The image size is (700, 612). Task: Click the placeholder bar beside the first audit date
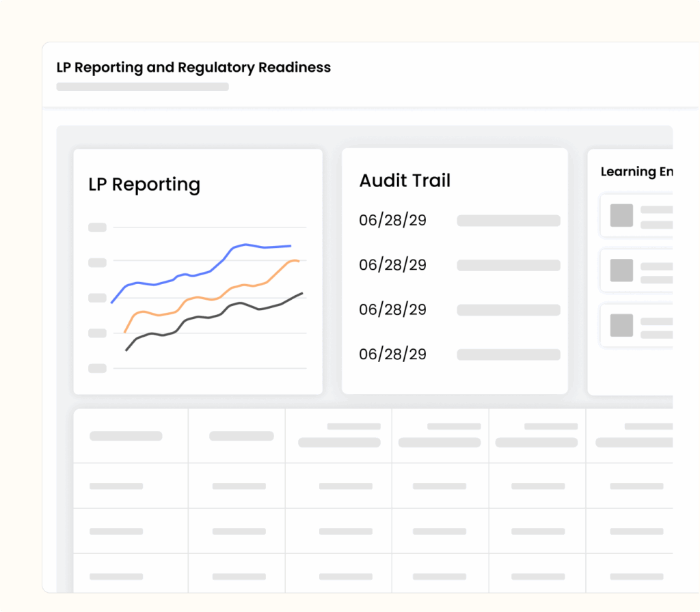[508, 221]
